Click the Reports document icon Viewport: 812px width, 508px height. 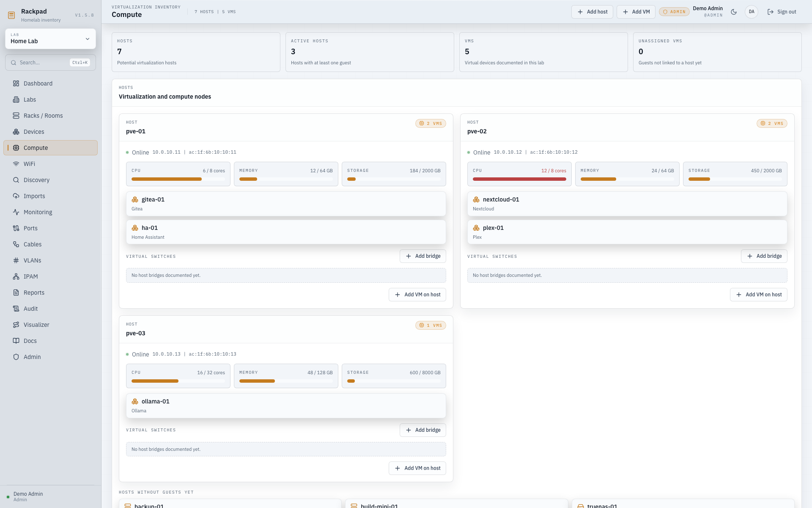[16, 293]
